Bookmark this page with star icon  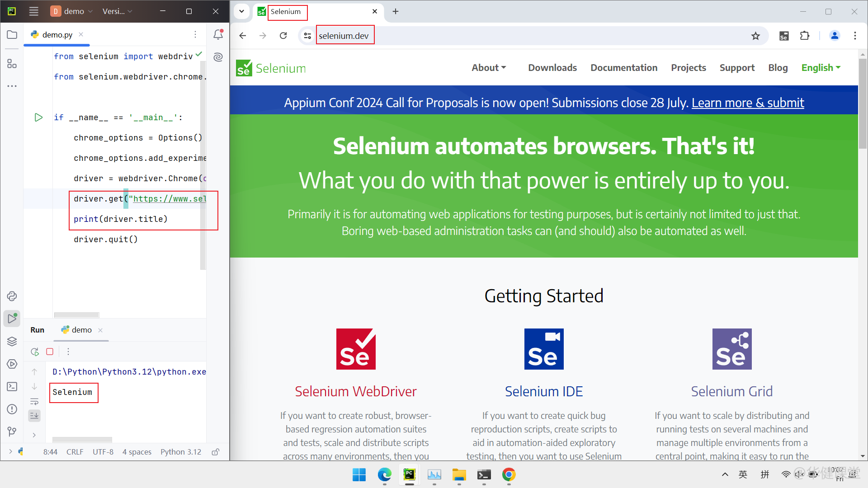tap(755, 36)
